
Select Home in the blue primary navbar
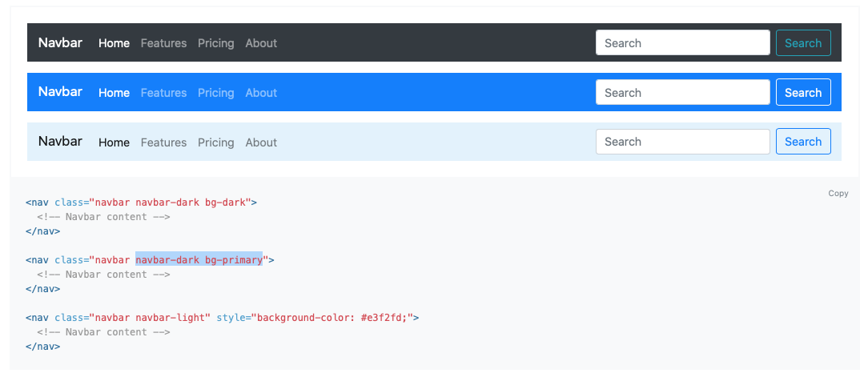(114, 93)
